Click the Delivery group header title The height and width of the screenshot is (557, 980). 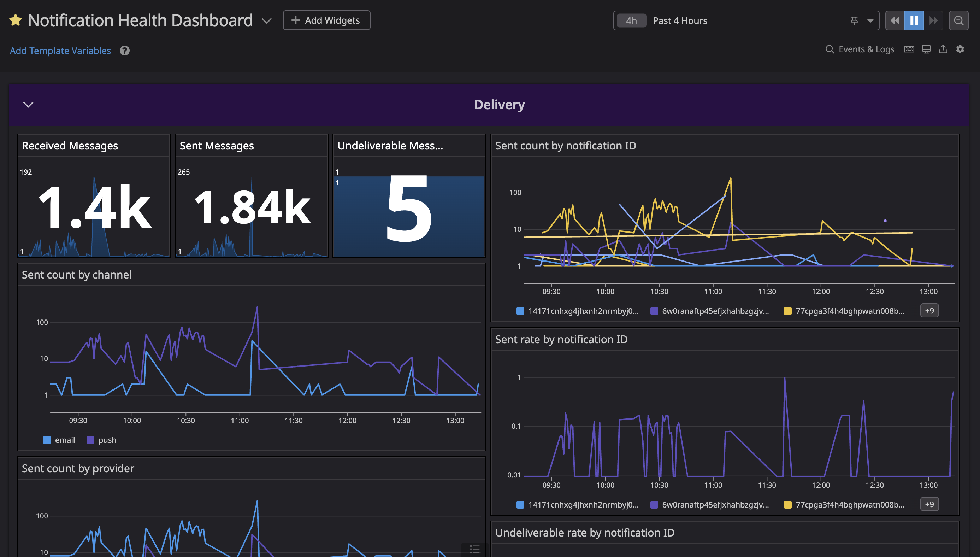[x=500, y=105]
